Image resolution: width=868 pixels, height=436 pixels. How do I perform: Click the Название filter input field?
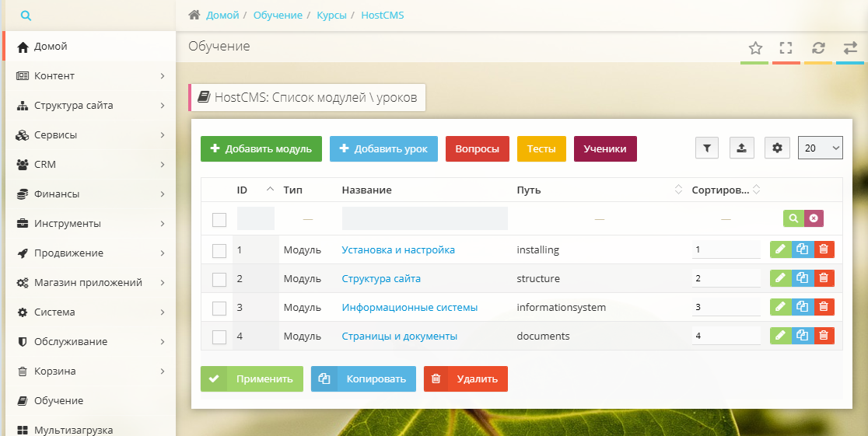[424, 218]
